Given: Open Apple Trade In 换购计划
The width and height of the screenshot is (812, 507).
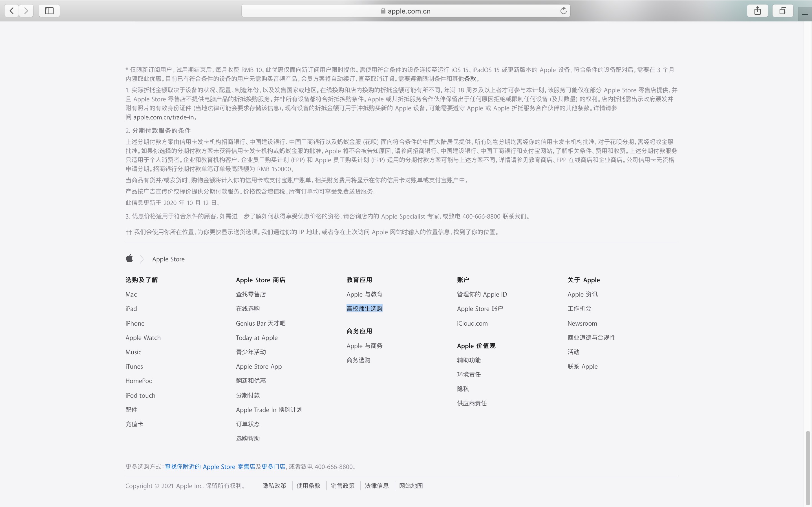Looking at the screenshot, I should click(268, 410).
